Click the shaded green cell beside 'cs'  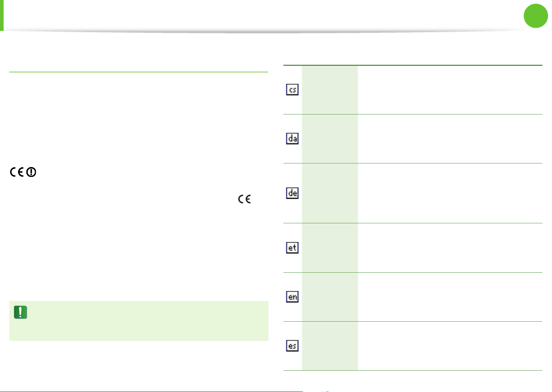pyautogui.click(x=330, y=90)
